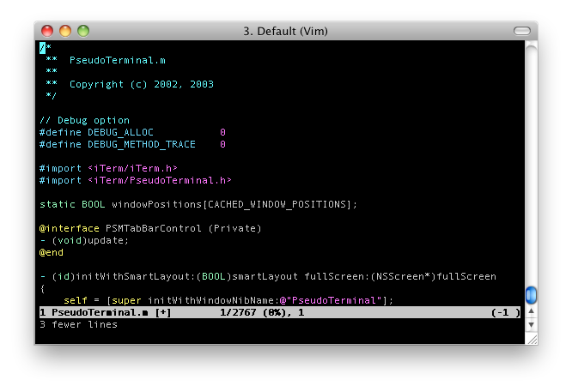Click 'fullScreen:(NSScreen*)fullScreen' parameter text
Image resolution: width=572 pixels, height=392 pixels.
tap(400, 276)
